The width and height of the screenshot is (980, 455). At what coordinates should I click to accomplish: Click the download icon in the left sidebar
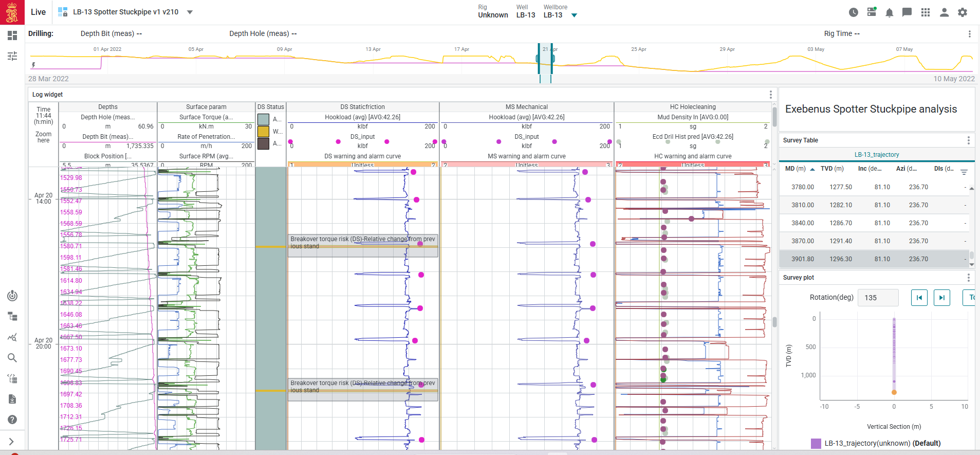(12, 399)
